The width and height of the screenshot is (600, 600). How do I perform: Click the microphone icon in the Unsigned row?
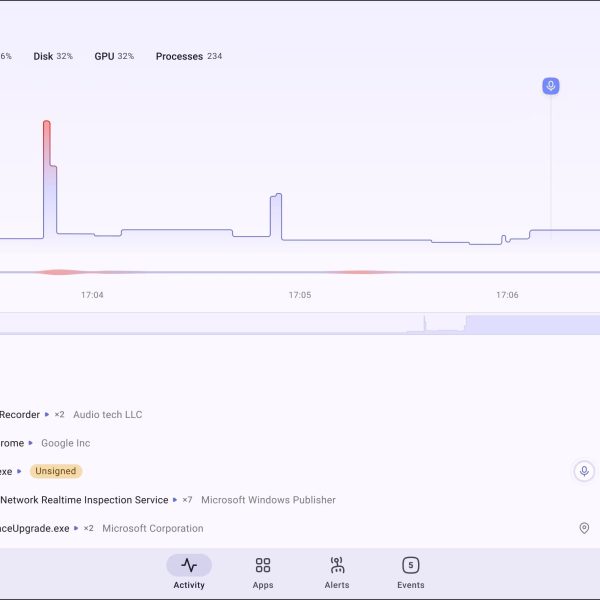tap(584, 471)
